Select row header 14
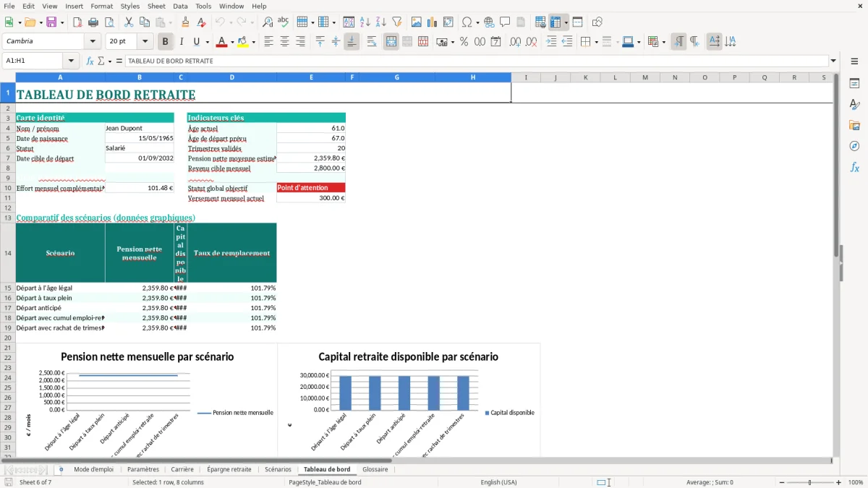The width and height of the screenshot is (868, 488). [8, 253]
